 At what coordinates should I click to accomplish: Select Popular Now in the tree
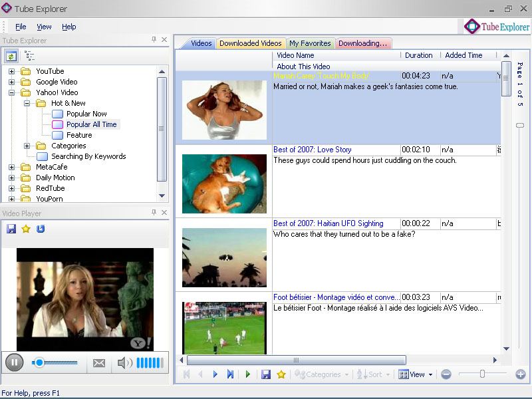[86, 114]
